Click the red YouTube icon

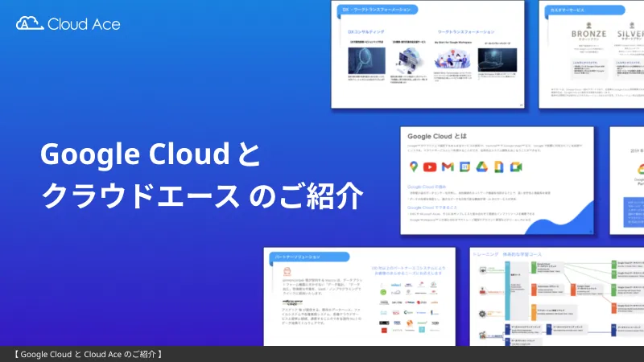[x=431, y=167]
